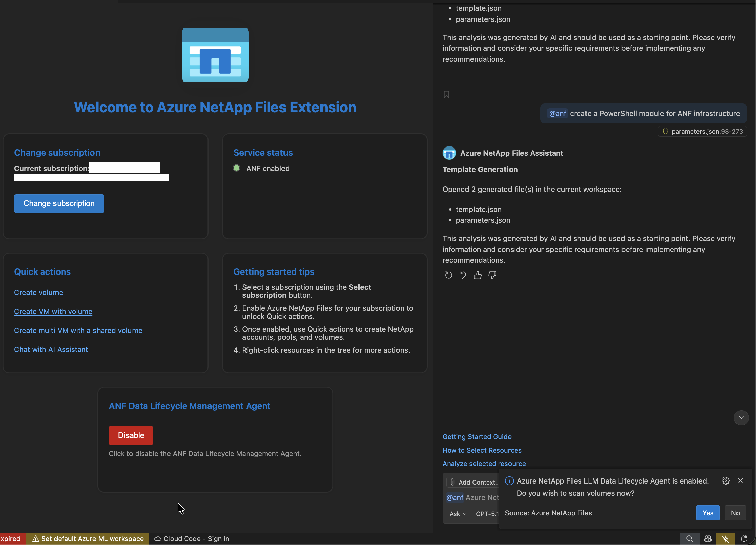Click the ANF Data Lifecycle Management Agent heading
The height and width of the screenshot is (545, 756).
pyautogui.click(x=190, y=406)
